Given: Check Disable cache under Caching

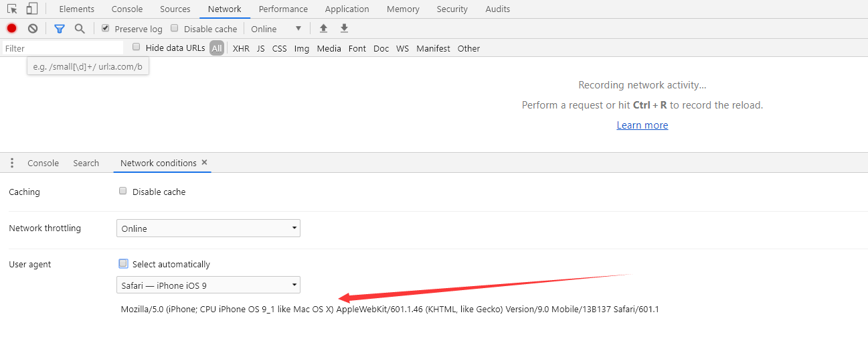Looking at the screenshot, I should coord(122,191).
